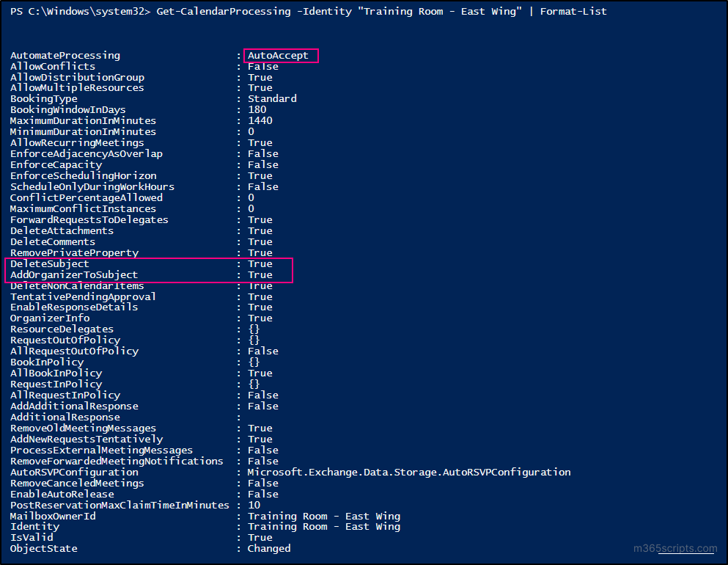Click the BookingWindowInDays value 180
728x565 pixels.
257,110
